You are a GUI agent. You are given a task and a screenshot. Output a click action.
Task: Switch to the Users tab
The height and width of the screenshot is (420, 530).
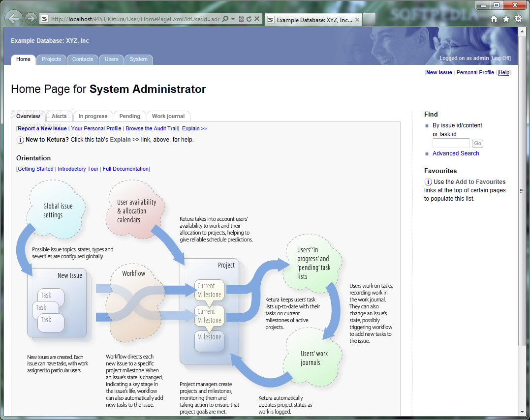(x=112, y=59)
